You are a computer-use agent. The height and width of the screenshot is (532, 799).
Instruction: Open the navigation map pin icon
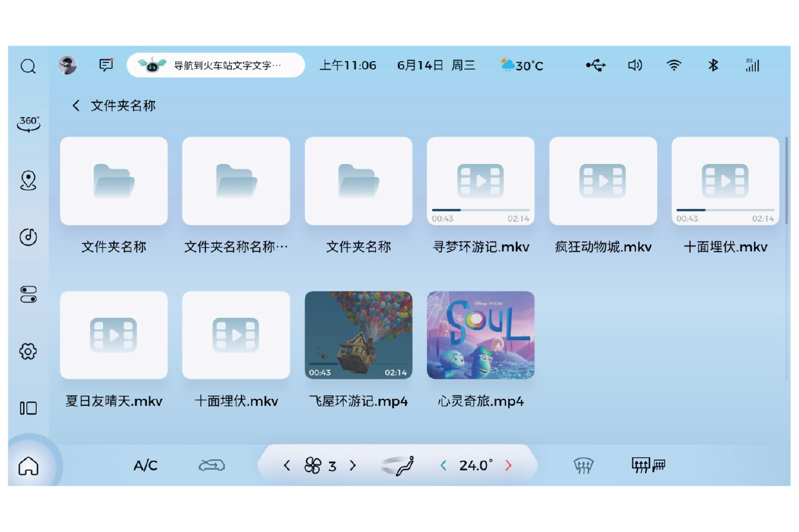pos(28,181)
